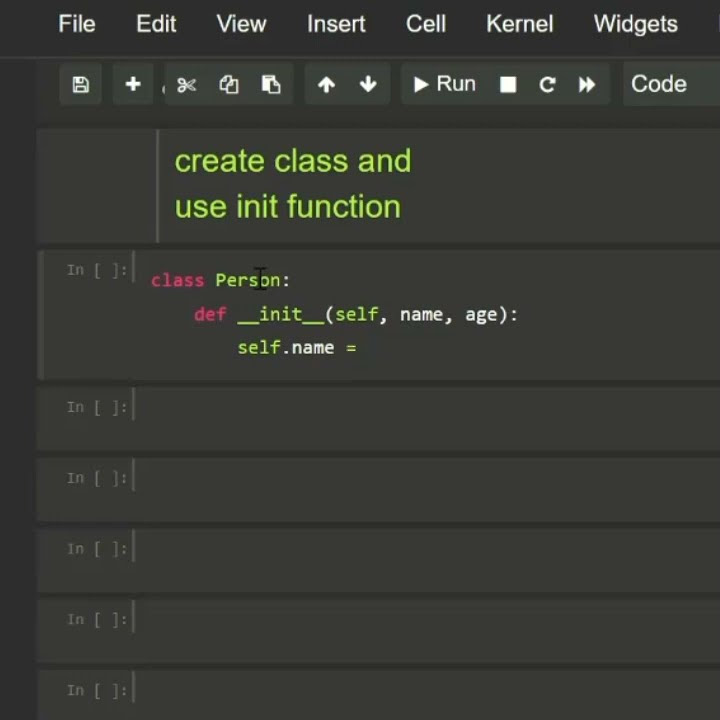Copy selected cells icon
Image resolution: width=720 pixels, height=720 pixels.
(229, 84)
